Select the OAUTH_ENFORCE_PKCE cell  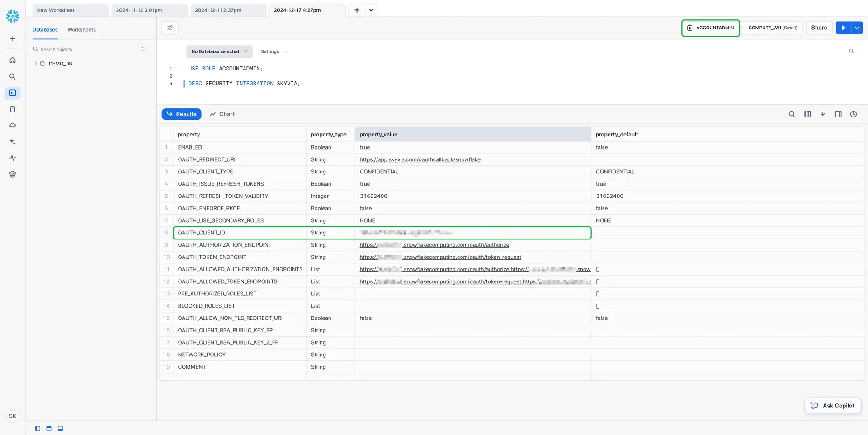(x=240, y=208)
